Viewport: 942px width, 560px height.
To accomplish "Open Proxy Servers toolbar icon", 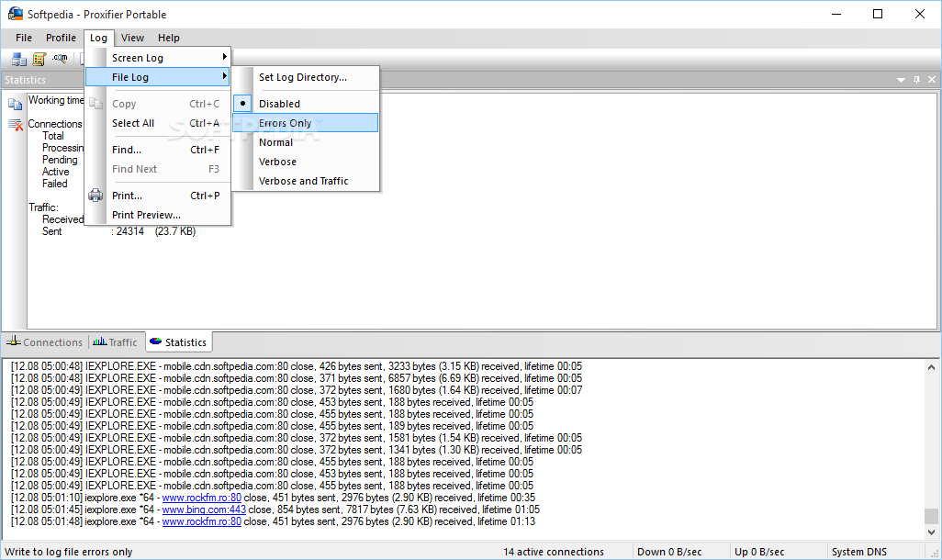I will 19,59.
